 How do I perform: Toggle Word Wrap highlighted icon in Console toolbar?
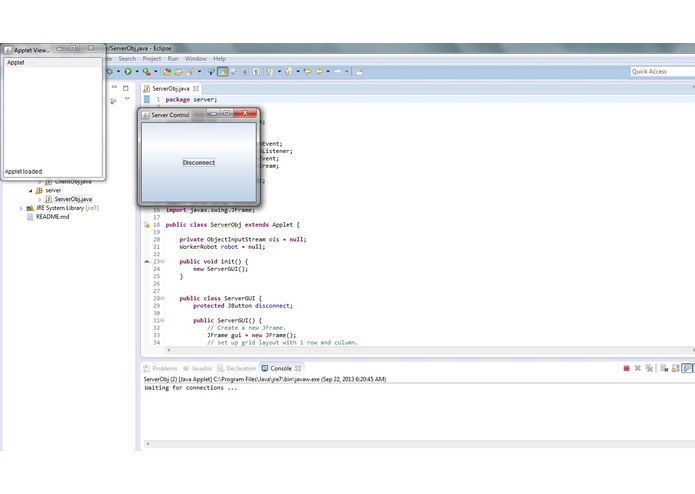tap(687, 368)
